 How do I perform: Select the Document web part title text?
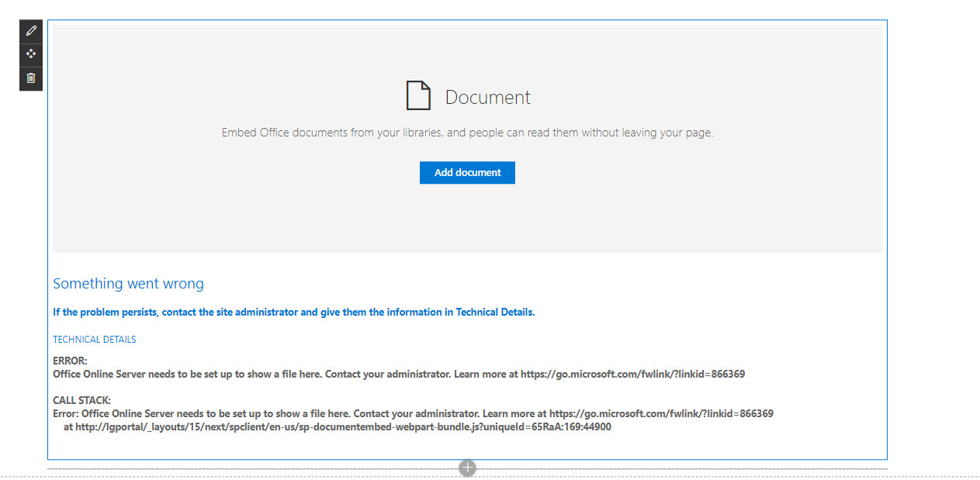point(487,96)
